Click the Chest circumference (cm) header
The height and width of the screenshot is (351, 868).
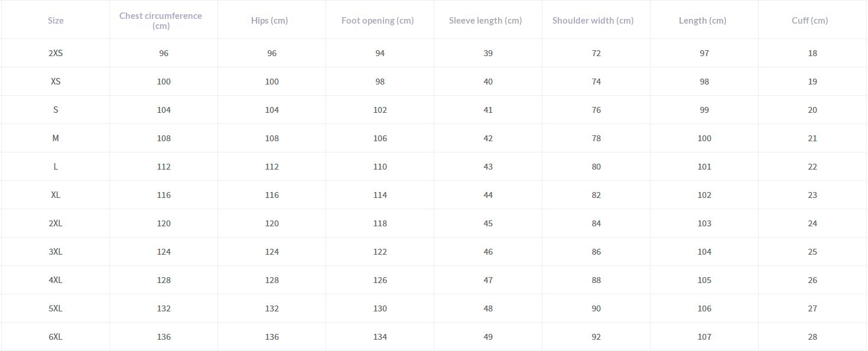coord(161,21)
